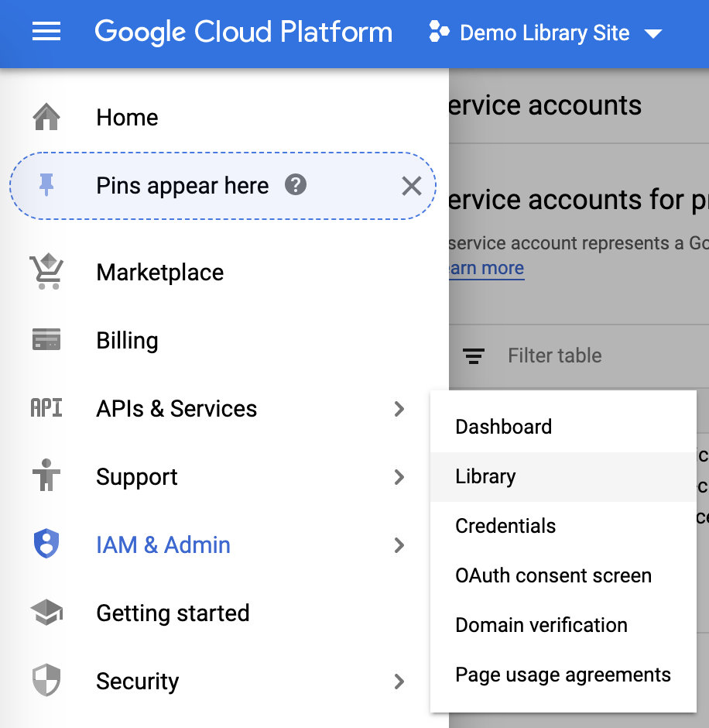
Task: Open the pins help question mark
Action: point(296,185)
